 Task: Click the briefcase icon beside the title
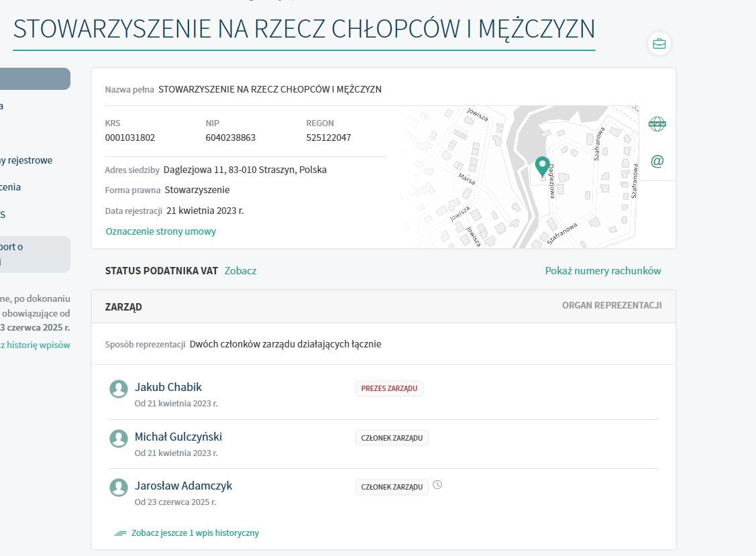click(x=659, y=44)
